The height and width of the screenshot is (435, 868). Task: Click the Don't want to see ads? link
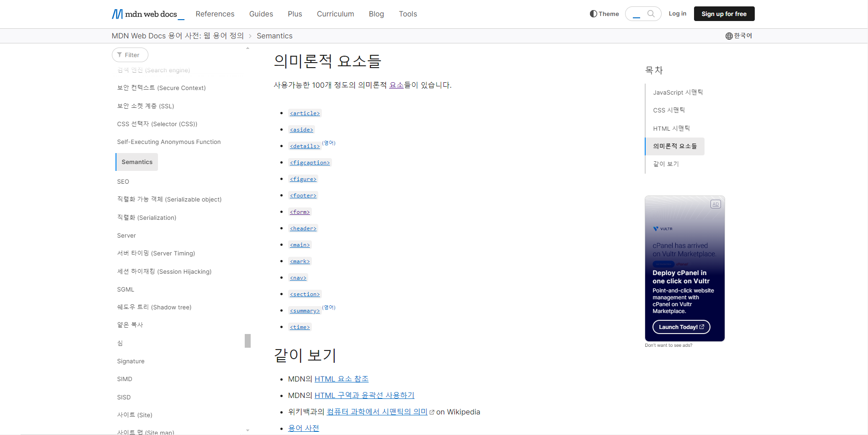click(x=668, y=345)
